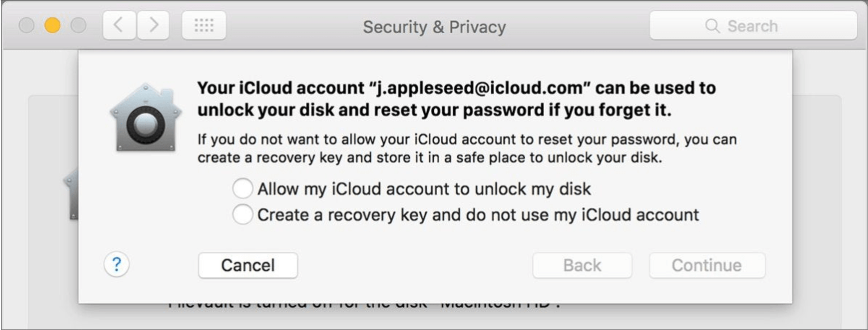Minimize window using the yellow button
The image size is (868, 330).
click(x=52, y=25)
